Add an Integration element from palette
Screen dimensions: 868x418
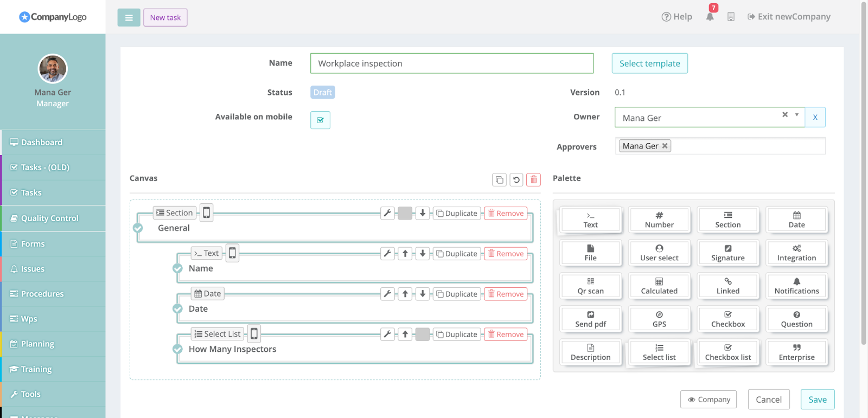click(x=796, y=253)
